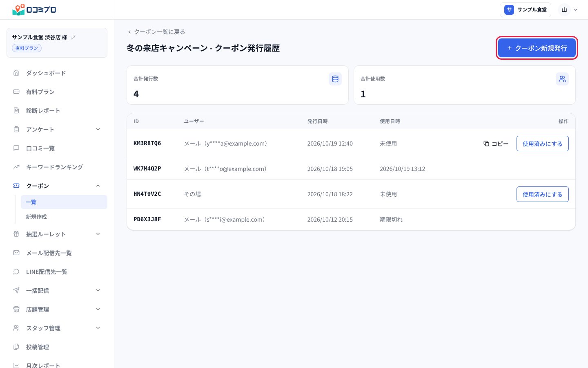Mark coupon KM3R8TQ6 as 使用済み

click(542, 144)
